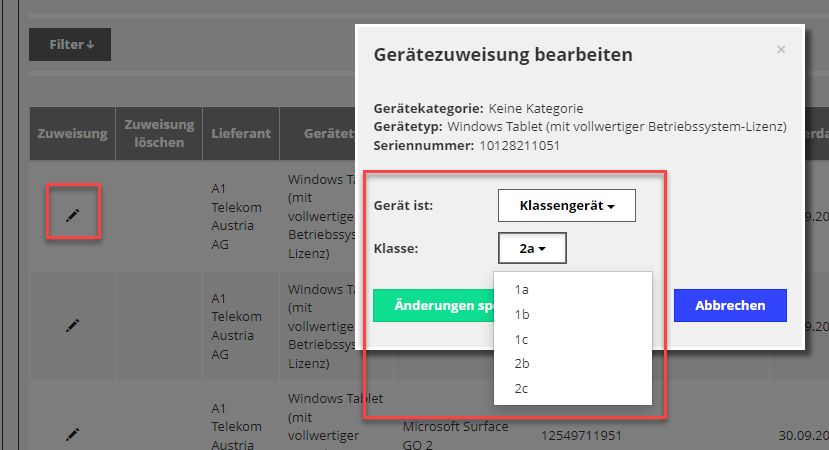Choose class 2c in the dropdown list
The height and width of the screenshot is (450, 829).
tap(522, 387)
